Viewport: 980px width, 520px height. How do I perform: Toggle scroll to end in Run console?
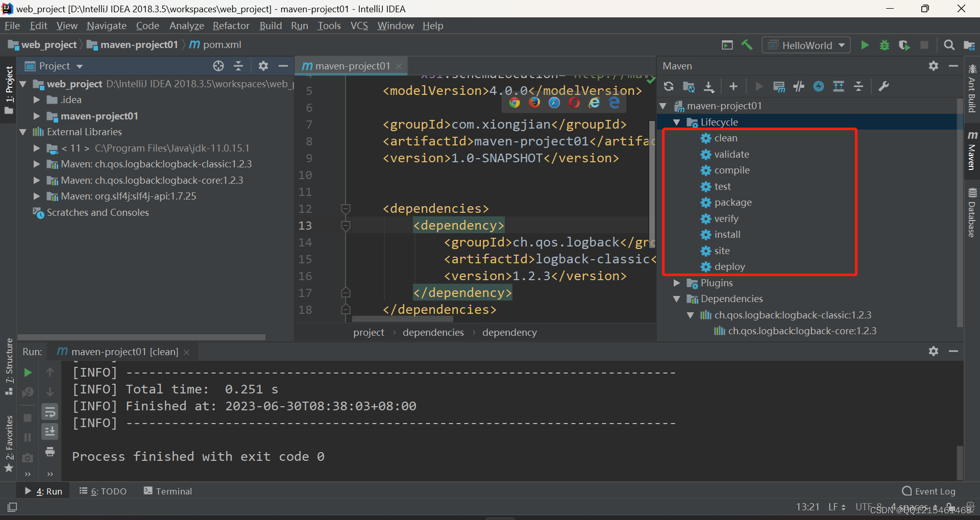click(50, 432)
